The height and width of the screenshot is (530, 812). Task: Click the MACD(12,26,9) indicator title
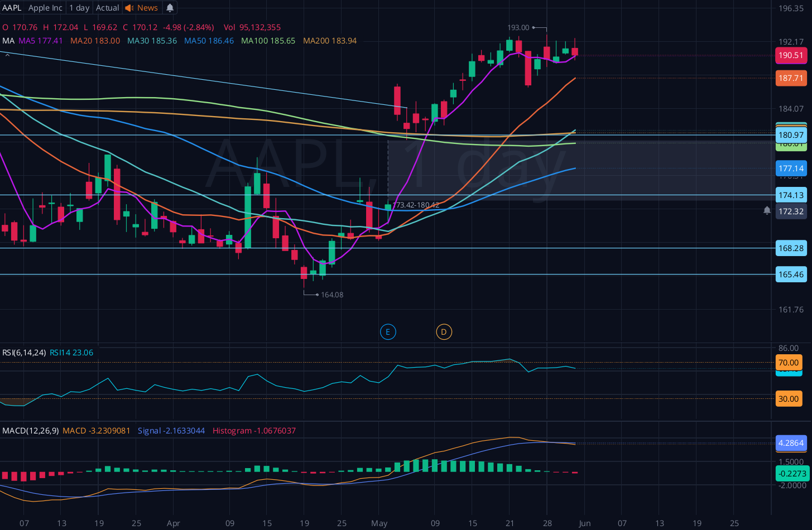(30, 431)
